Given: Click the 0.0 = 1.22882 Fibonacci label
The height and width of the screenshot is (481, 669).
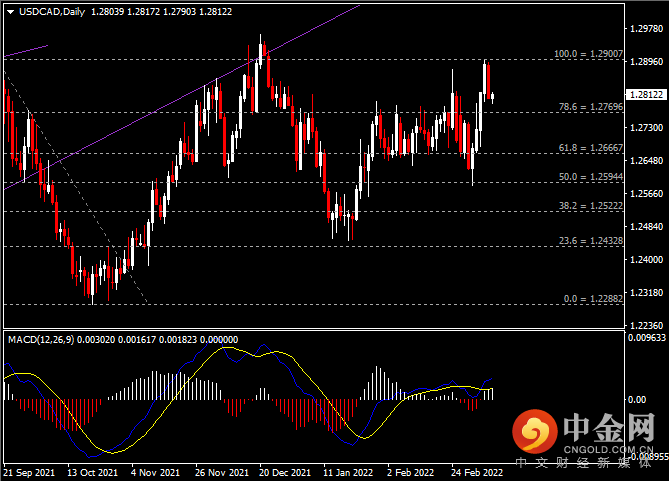Looking at the screenshot, I should [593, 298].
